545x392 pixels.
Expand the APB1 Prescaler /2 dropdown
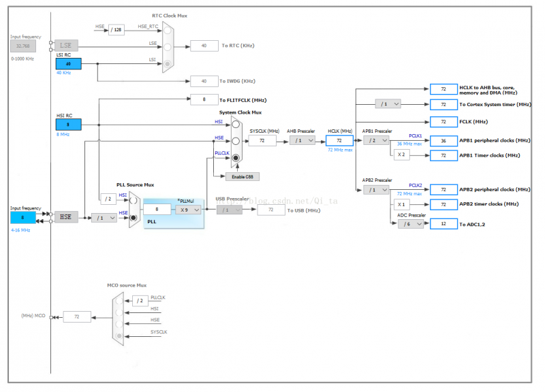coord(376,140)
